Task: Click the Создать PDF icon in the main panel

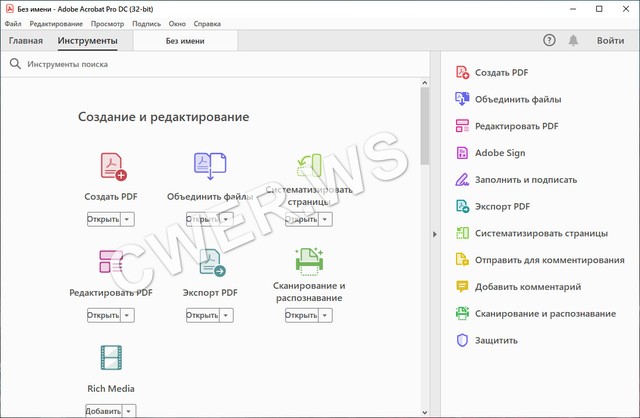Action: (112, 166)
